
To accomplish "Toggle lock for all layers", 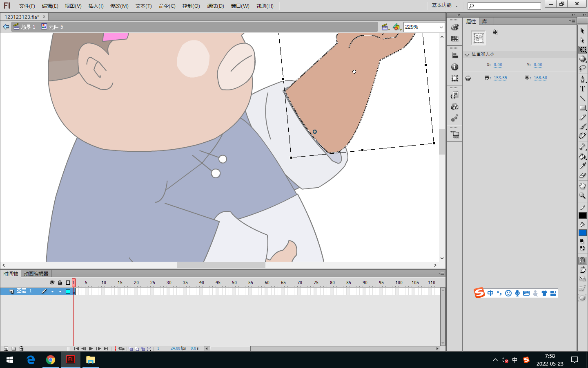I will click(60, 283).
